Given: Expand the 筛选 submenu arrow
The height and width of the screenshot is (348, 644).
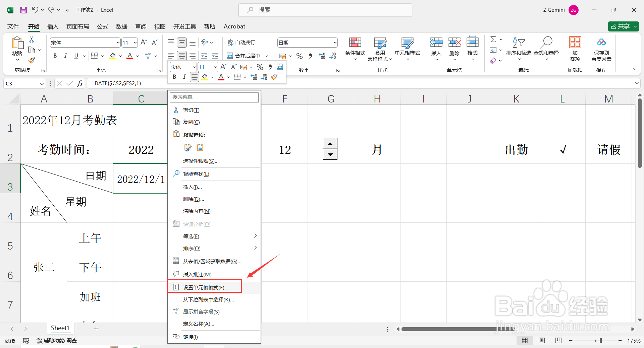Looking at the screenshot, I should click(256, 236).
